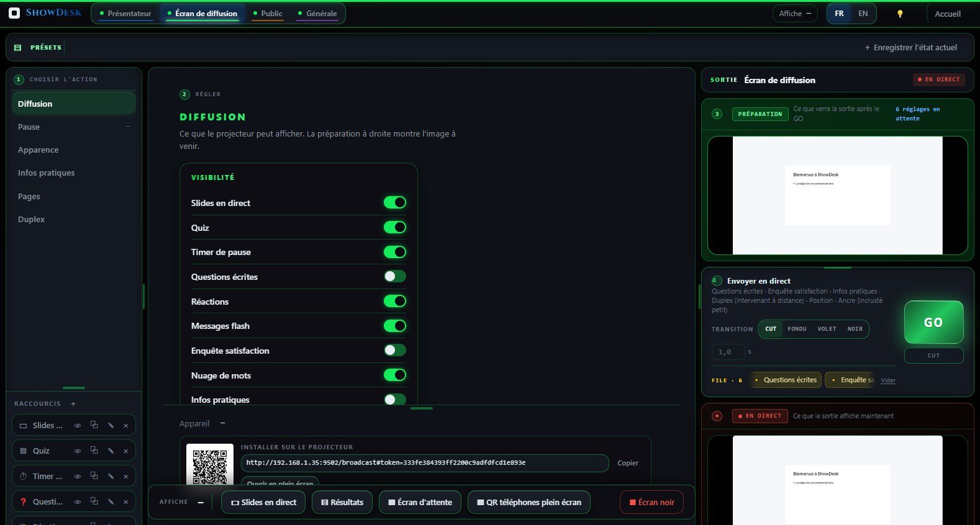The width and height of the screenshot is (980, 525).
Task: Edit the Questi... shortcut with the pencil
Action: pyautogui.click(x=111, y=501)
